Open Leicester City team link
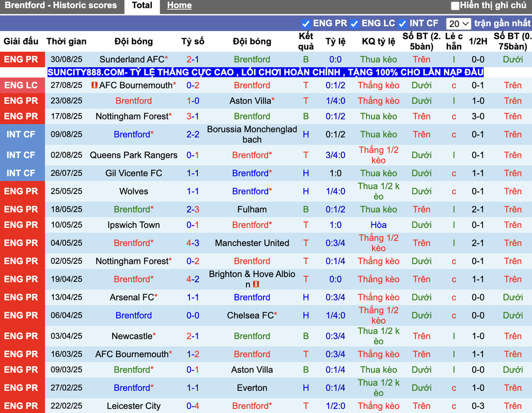The width and height of the screenshot is (532, 413). [x=134, y=406]
